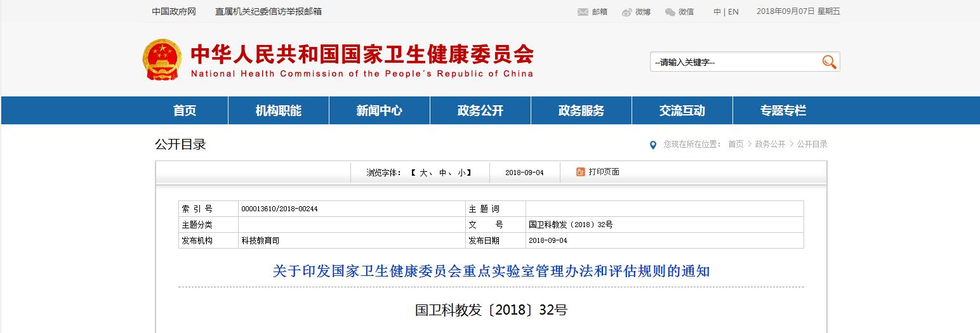980x333 pixels.
Task: Set browsing font size to 小
Action: tap(461, 173)
